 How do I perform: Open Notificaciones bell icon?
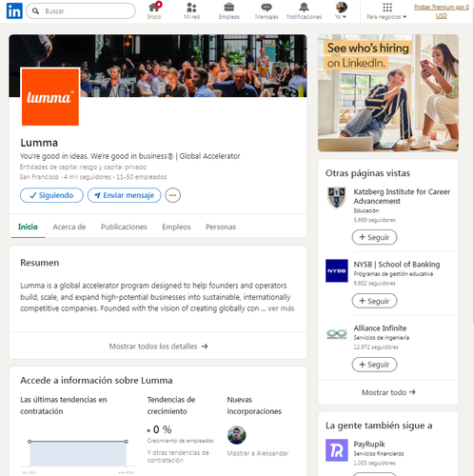coord(304,7)
